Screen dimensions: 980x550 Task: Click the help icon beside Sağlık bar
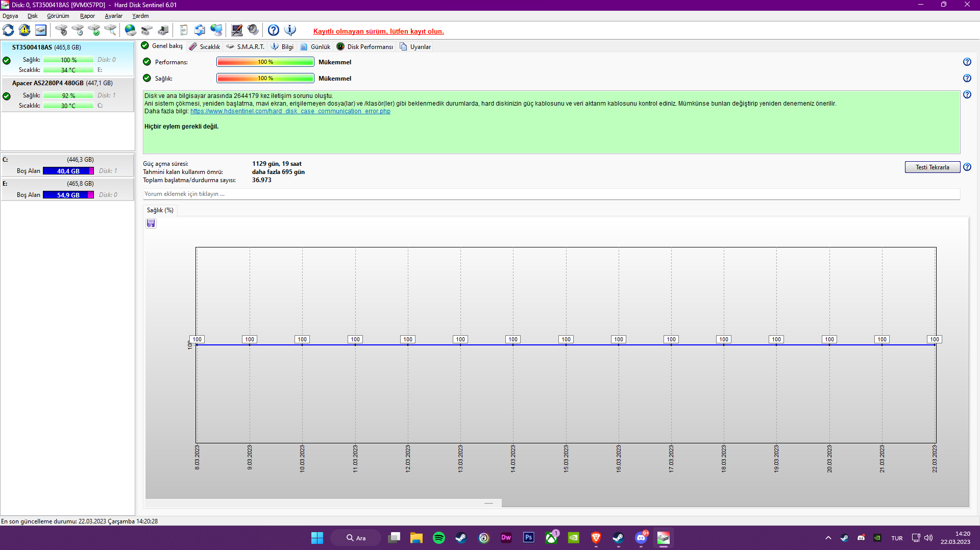967,78
